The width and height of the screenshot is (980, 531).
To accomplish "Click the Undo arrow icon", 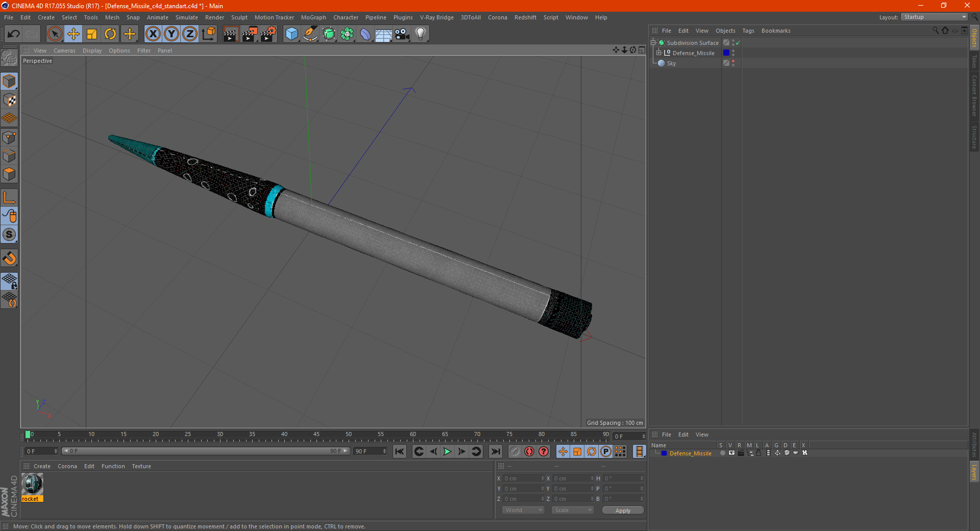I will (x=14, y=34).
